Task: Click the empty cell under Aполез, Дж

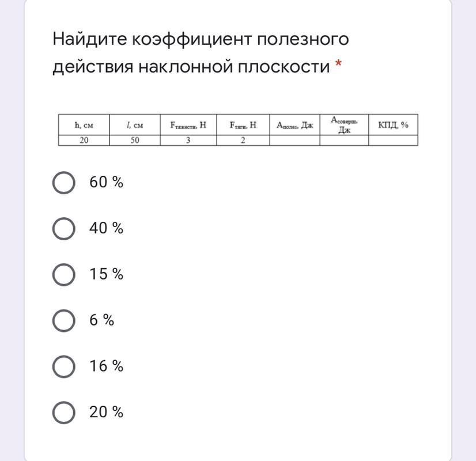Action: coord(294,140)
